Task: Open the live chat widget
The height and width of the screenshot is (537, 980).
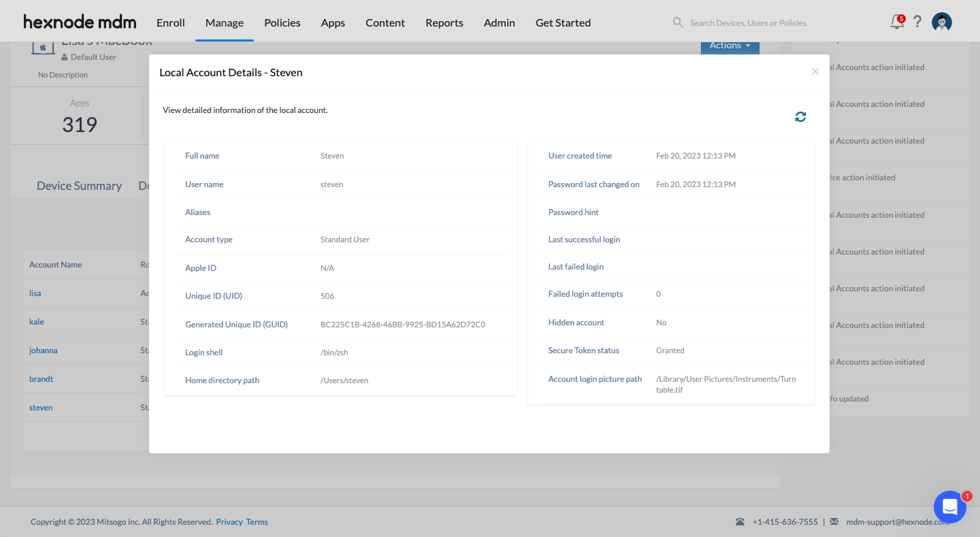Action: point(950,507)
